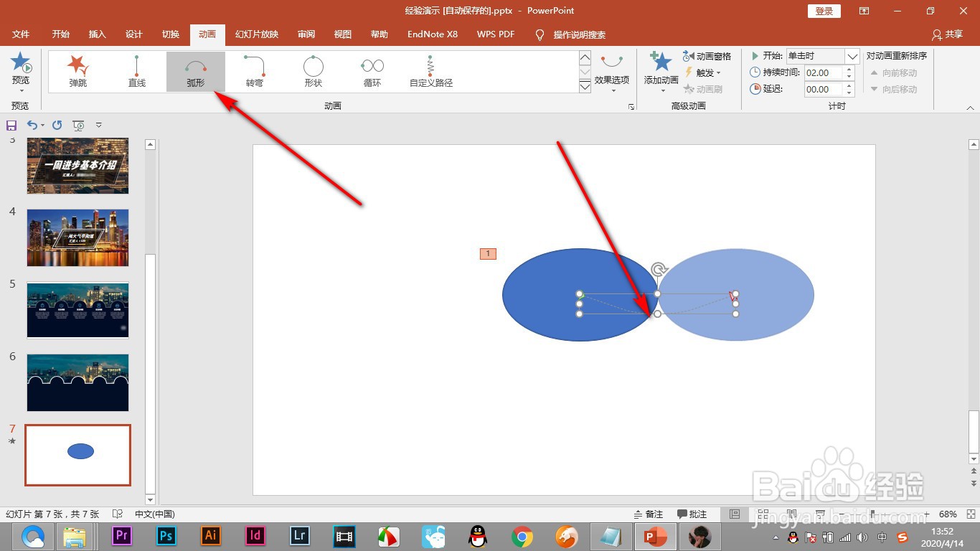Switch to the 审阅 review tab
Image resolution: width=980 pixels, height=551 pixels.
click(x=306, y=34)
